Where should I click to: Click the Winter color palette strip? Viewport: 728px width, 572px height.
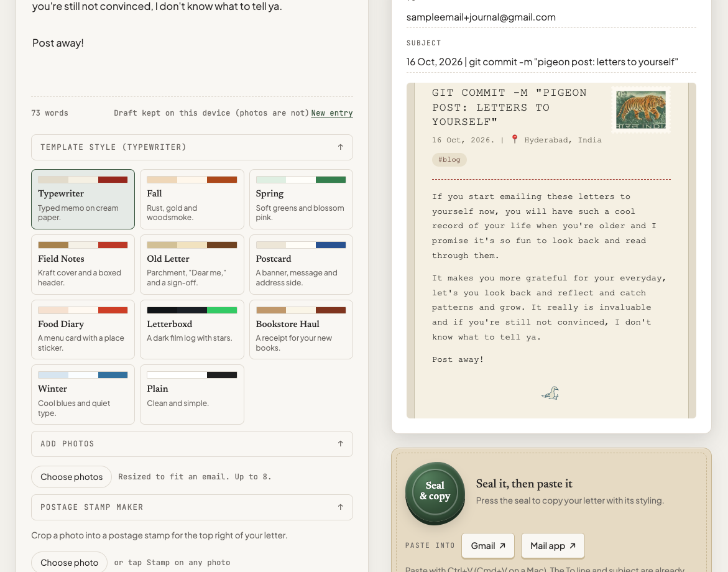[83, 375]
